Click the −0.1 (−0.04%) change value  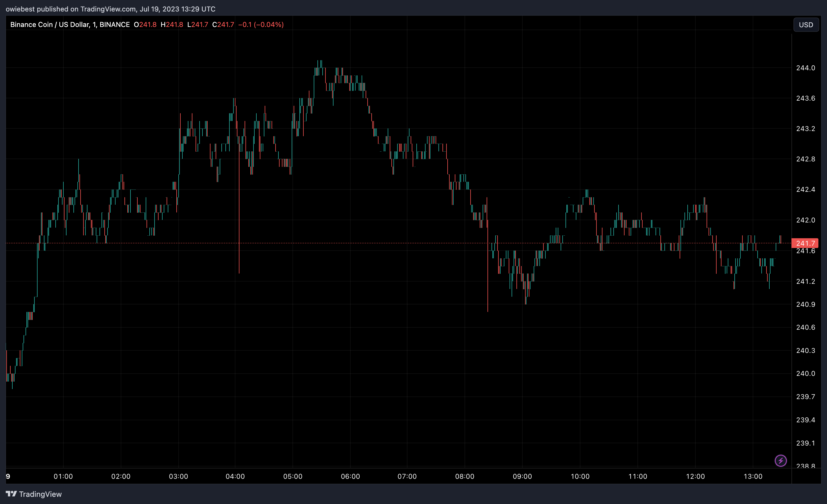261,24
